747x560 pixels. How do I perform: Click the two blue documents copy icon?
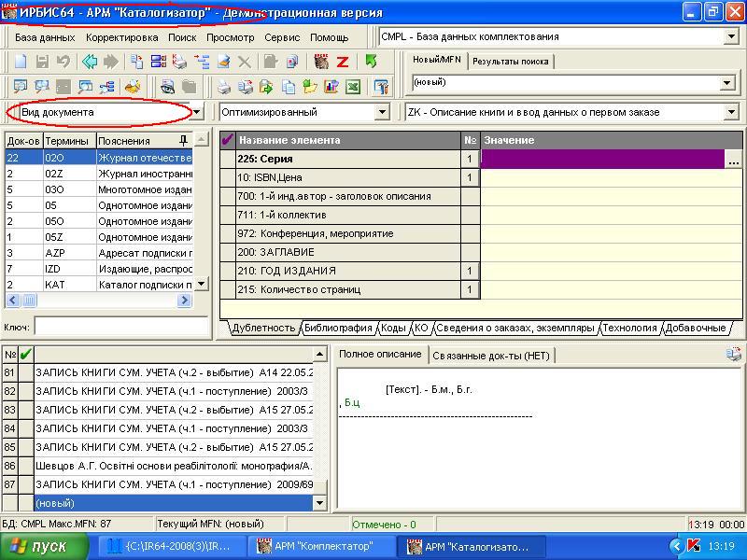coord(289,87)
